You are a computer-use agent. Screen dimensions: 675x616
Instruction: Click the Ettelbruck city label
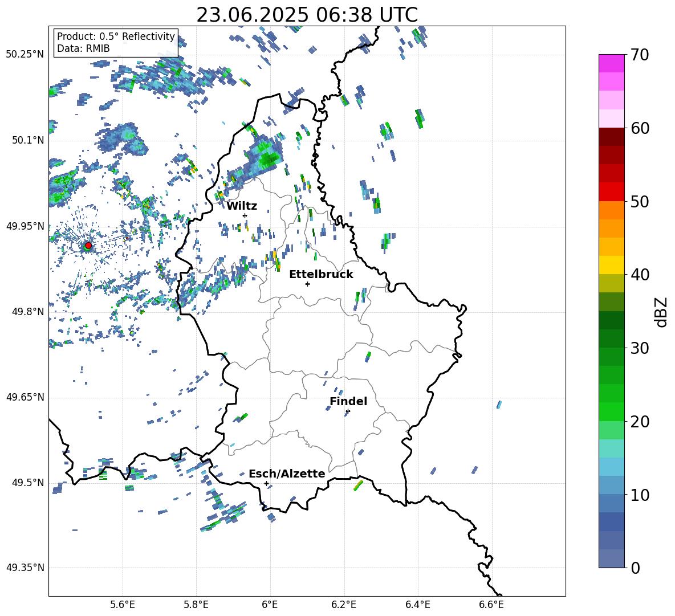click(321, 275)
